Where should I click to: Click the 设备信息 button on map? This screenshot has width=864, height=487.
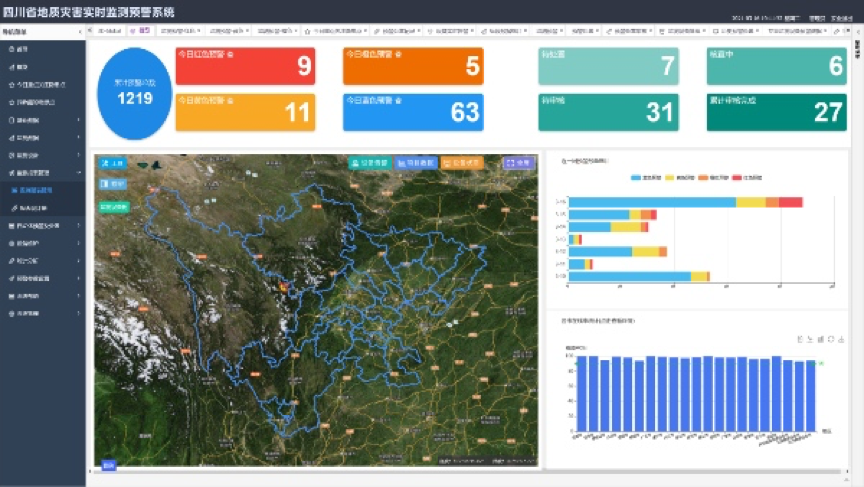pos(368,162)
